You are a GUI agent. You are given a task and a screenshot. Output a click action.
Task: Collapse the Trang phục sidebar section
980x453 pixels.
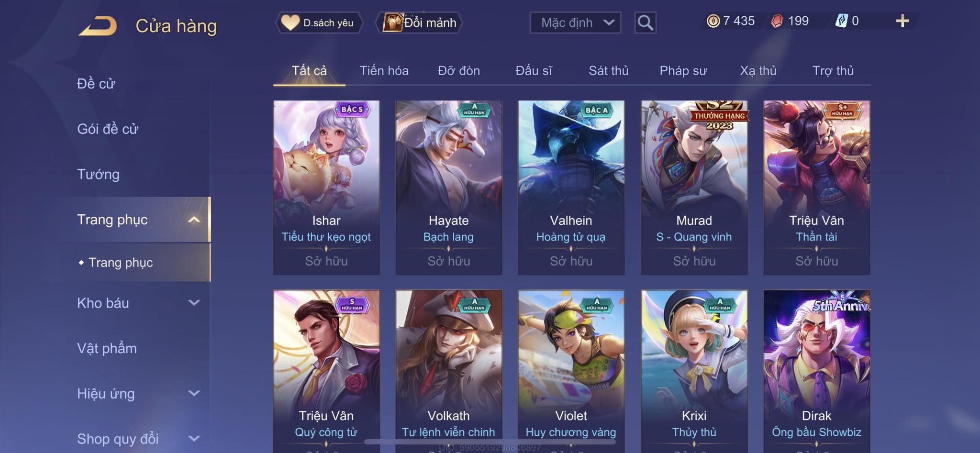(x=194, y=220)
